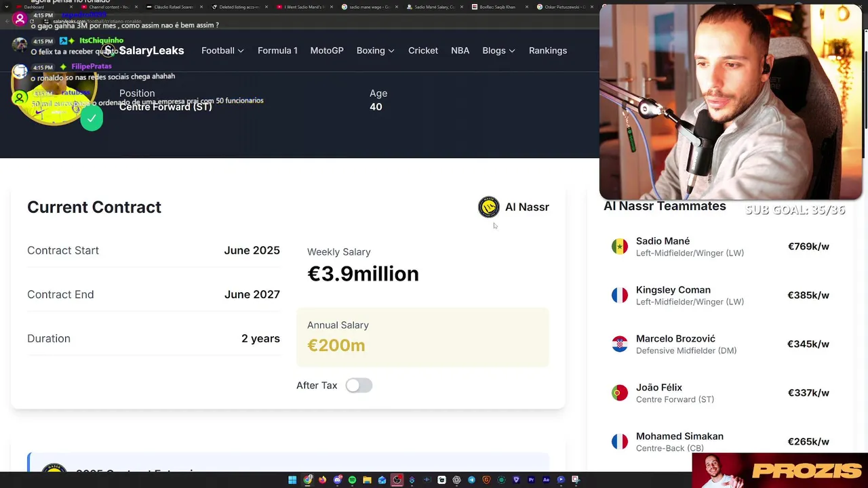Click the Al Nassr club crest icon
This screenshot has width=868, height=488.
[x=488, y=207]
